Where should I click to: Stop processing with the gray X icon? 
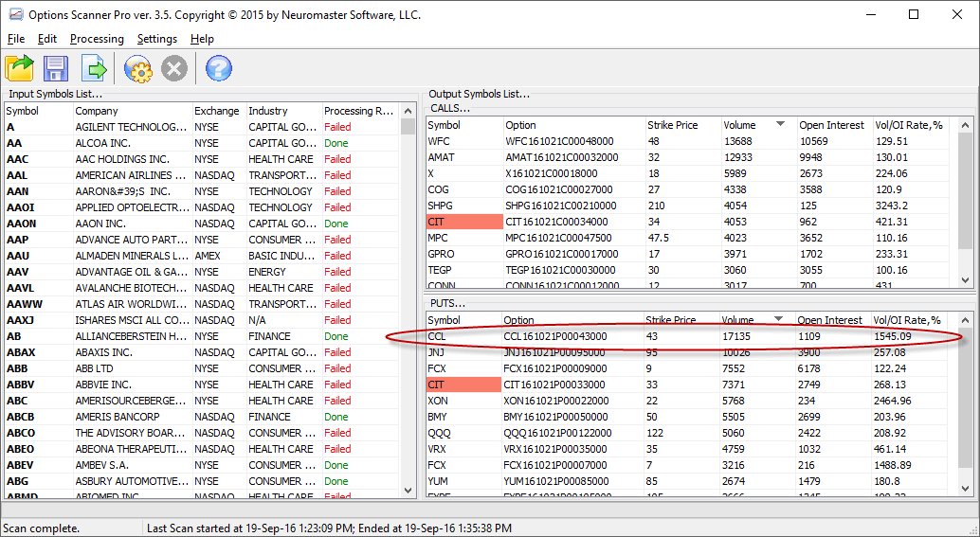coord(174,68)
